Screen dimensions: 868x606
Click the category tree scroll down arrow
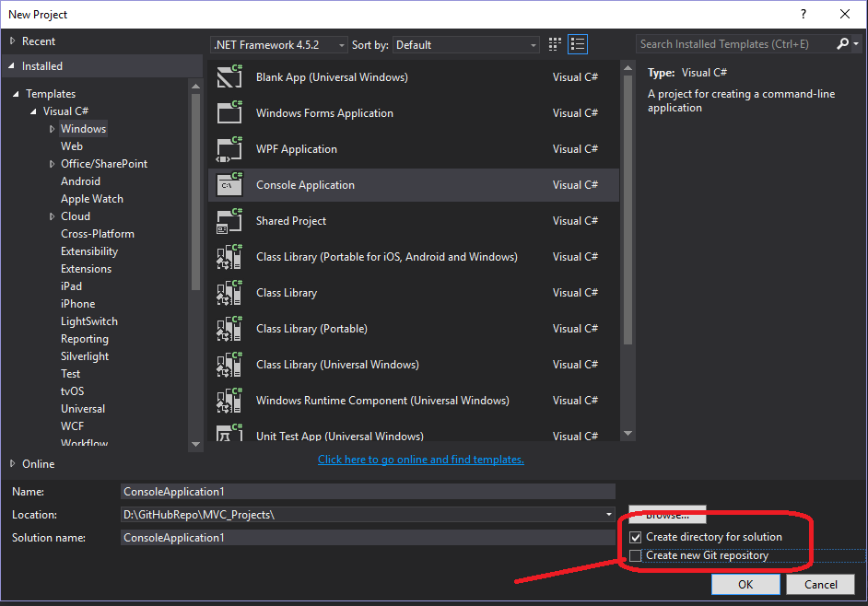[195, 444]
